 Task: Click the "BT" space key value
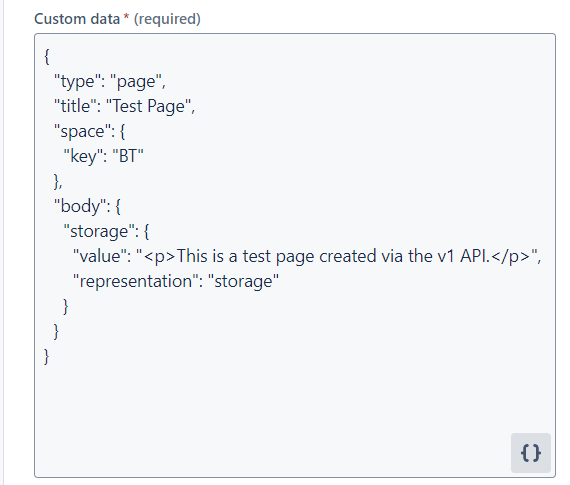(x=128, y=156)
